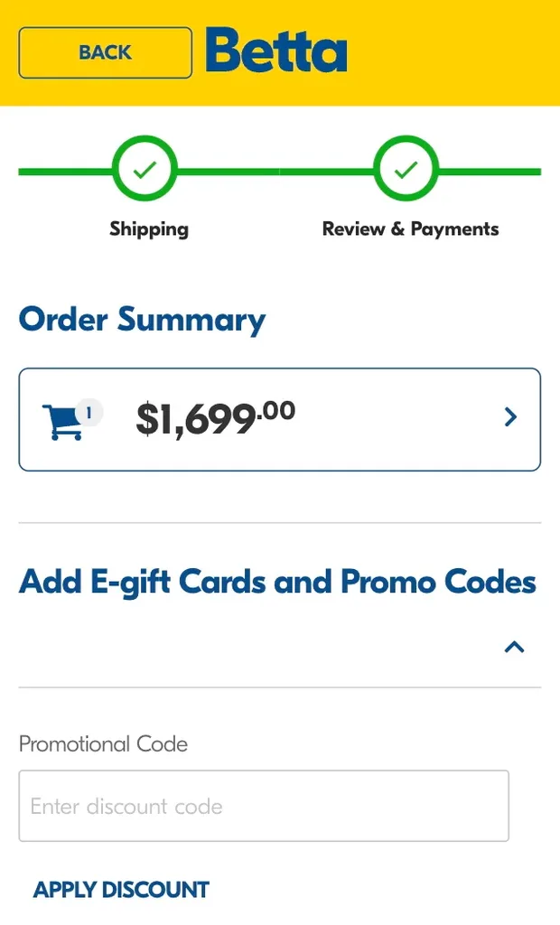Click the Betta logo in the header

(x=275, y=51)
